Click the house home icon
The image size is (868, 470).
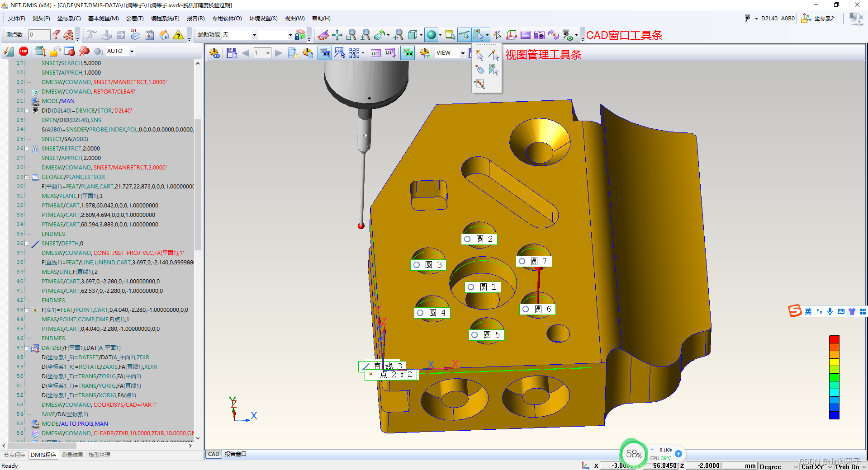tap(164, 35)
